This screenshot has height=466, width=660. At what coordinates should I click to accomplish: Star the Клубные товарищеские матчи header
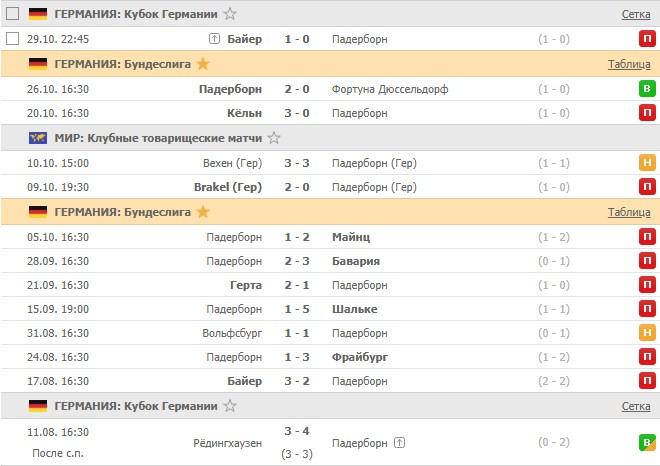[274, 138]
